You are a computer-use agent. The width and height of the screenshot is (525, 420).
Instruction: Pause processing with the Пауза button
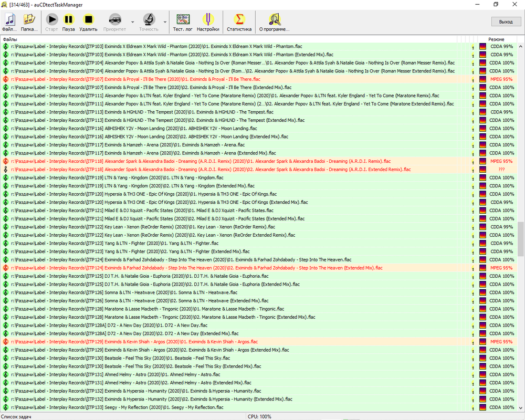point(68,22)
